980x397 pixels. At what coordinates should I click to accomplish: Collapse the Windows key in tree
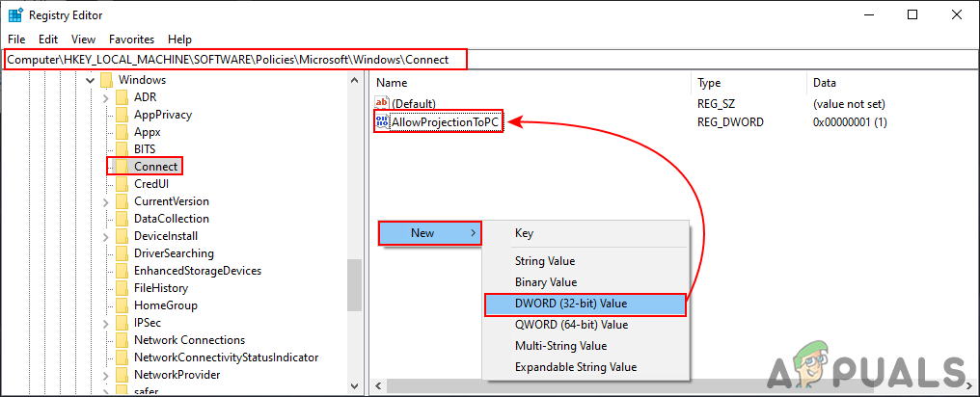pyautogui.click(x=90, y=80)
